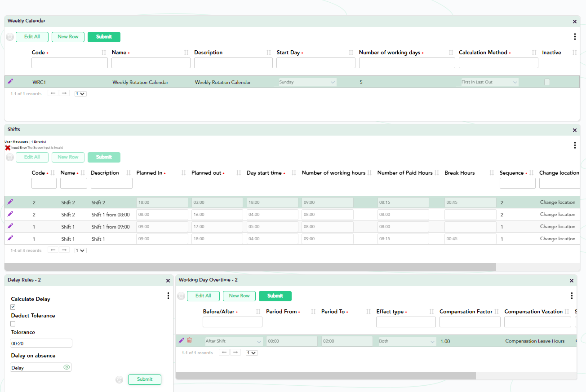Viewport: 586px width, 392px height.
Task: Go to previous page in Shifts pager
Action: (53, 250)
